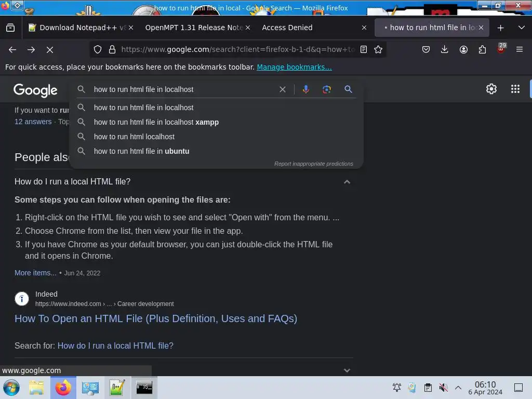
Task: Open the Manage bookmarks link
Action: point(294,67)
